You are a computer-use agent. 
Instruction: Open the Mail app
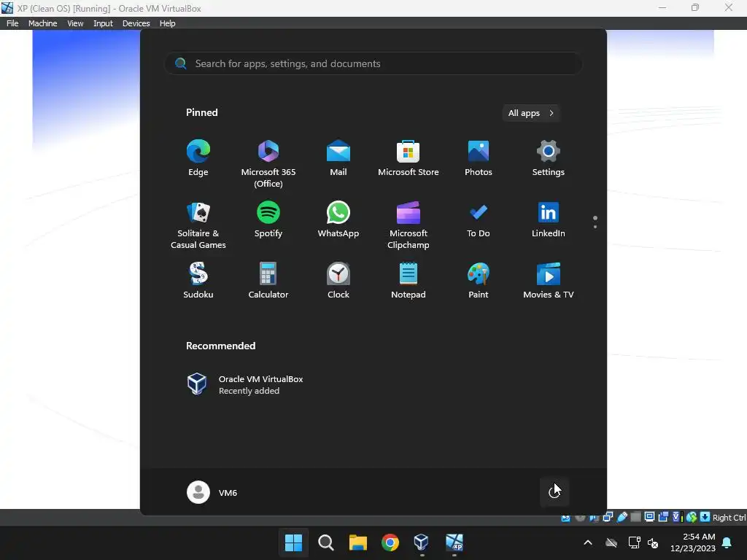[338, 158]
